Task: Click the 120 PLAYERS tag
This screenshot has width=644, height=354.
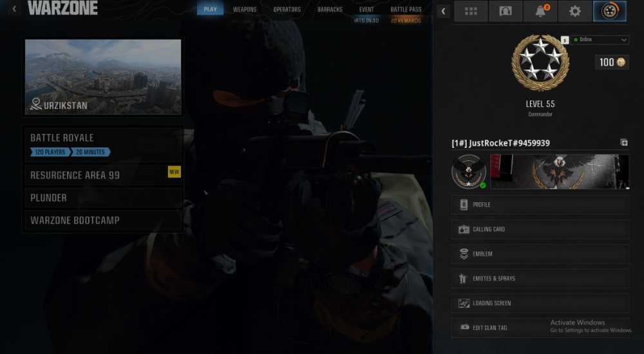Action: pyautogui.click(x=50, y=152)
